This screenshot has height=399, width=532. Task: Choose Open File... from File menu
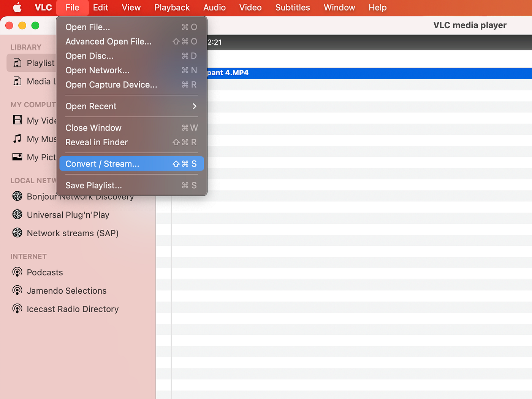[x=131, y=27]
